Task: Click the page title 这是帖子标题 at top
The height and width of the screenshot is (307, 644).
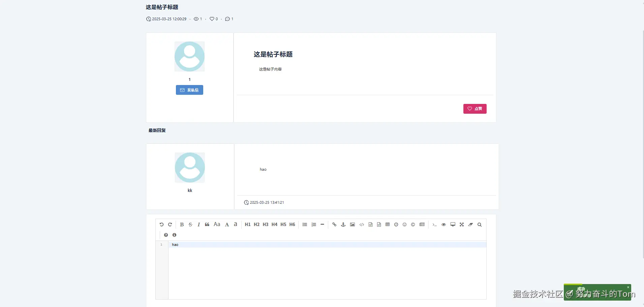Action: (162, 7)
